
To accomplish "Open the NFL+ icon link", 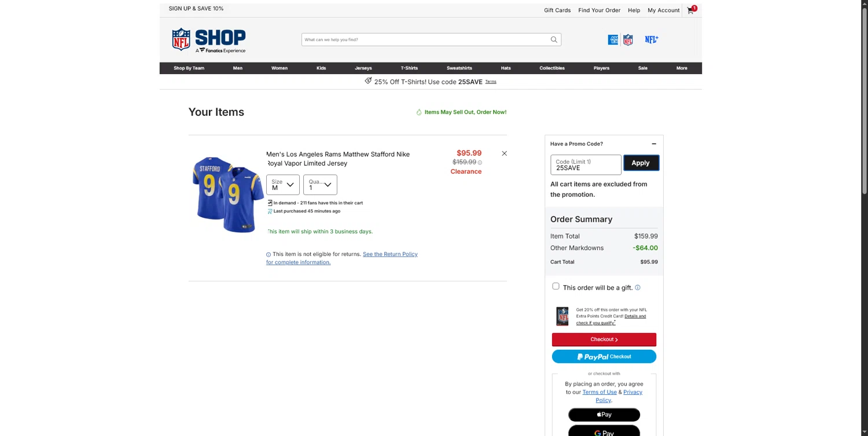I will click(x=652, y=39).
